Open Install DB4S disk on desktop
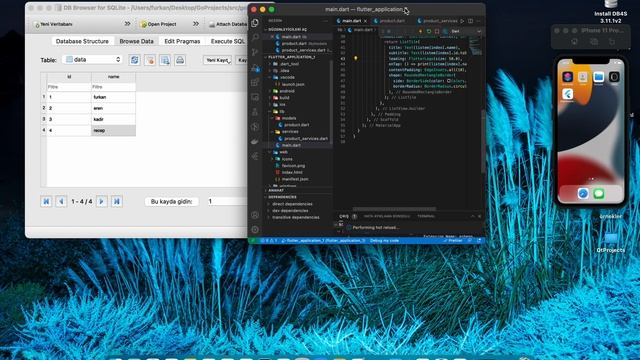Screen dimensions: 640x360 pos(611,11)
